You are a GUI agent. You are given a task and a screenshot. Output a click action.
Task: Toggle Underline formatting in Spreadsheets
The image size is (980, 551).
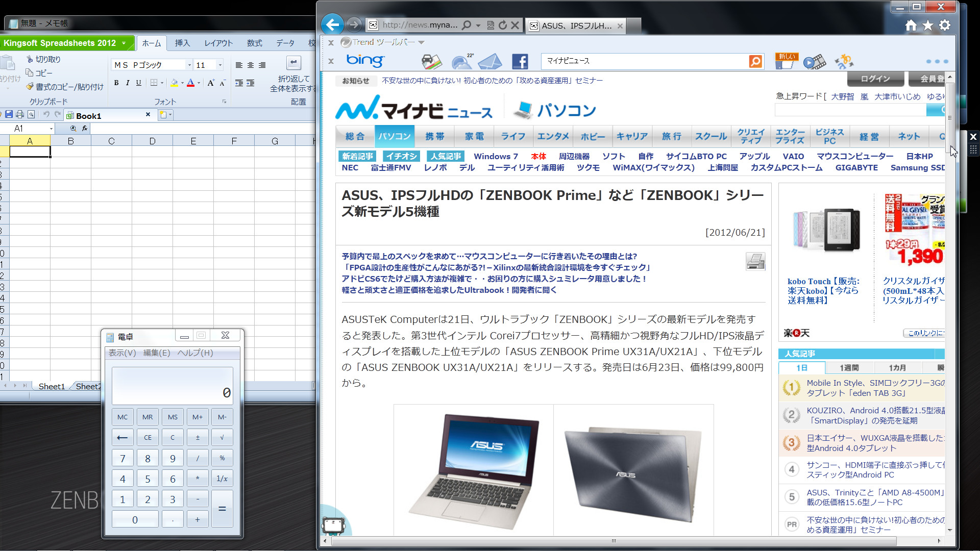pyautogui.click(x=139, y=83)
